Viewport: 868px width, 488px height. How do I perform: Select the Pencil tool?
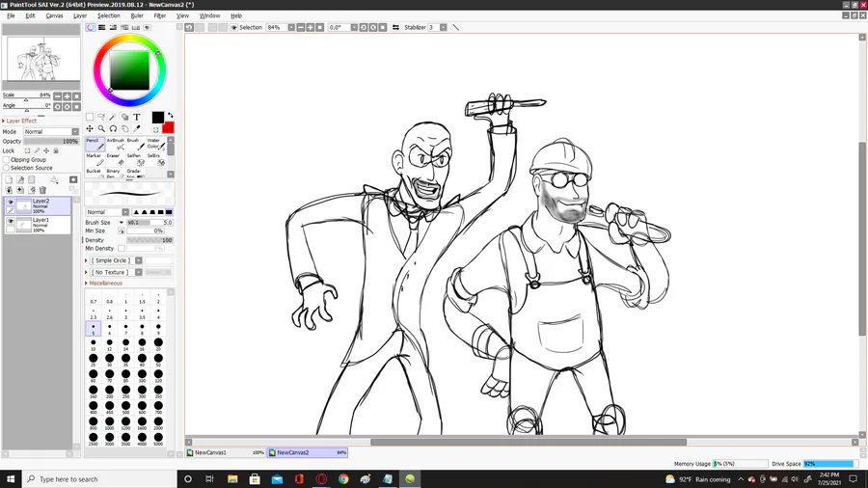[95, 144]
